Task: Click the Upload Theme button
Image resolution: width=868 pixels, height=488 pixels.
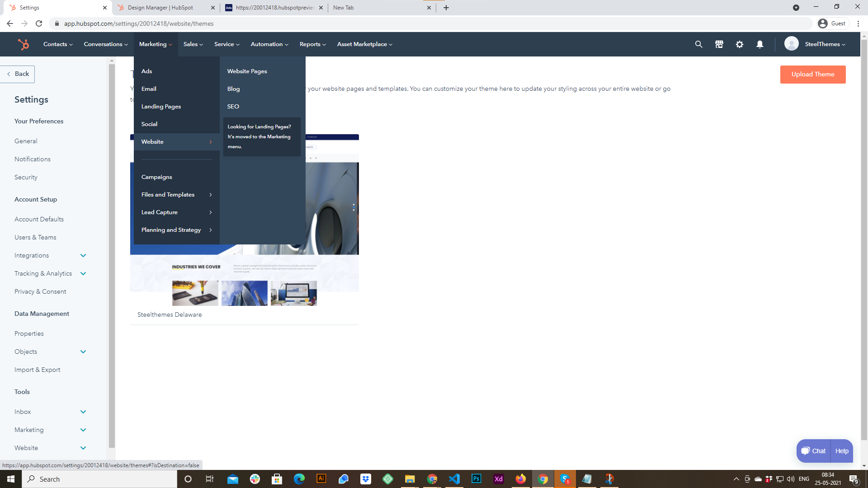Action: click(x=812, y=75)
